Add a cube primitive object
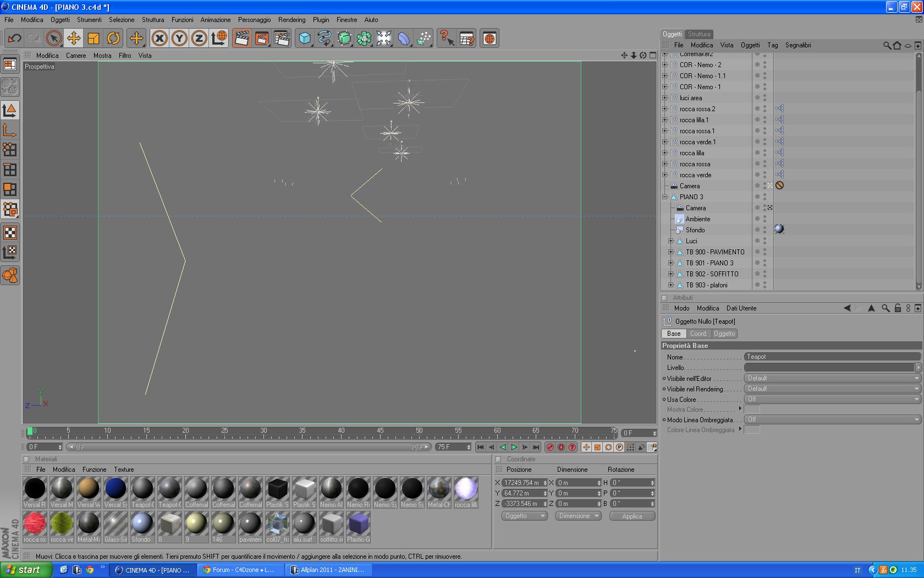Image resolution: width=924 pixels, height=578 pixels. click(305, 38)
